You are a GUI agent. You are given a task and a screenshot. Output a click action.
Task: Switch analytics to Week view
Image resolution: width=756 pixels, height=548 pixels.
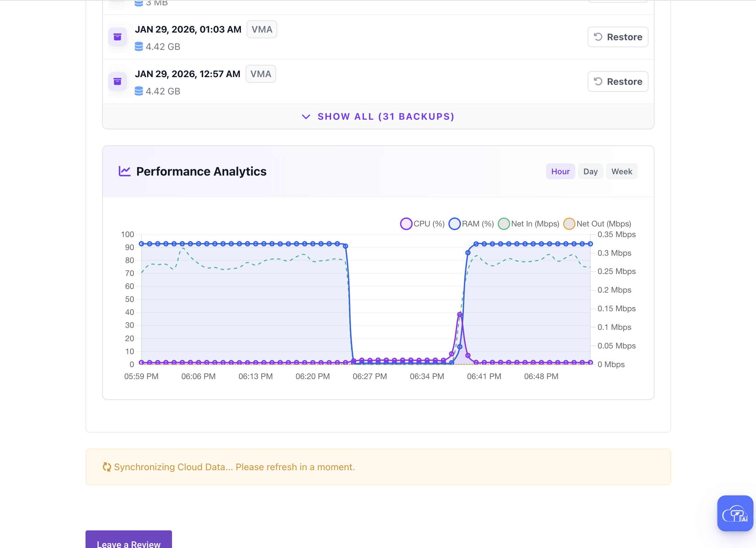pos(621,172)
